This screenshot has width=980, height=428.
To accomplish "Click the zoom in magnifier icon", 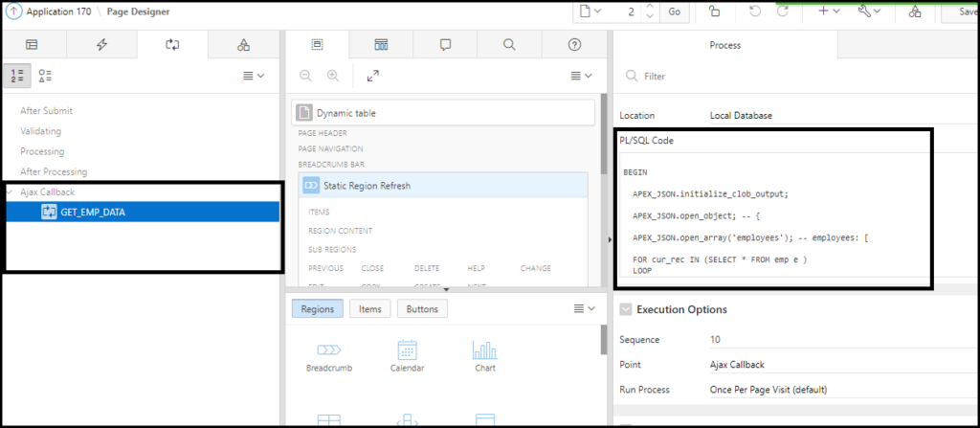I will click(x=333, y=76).
